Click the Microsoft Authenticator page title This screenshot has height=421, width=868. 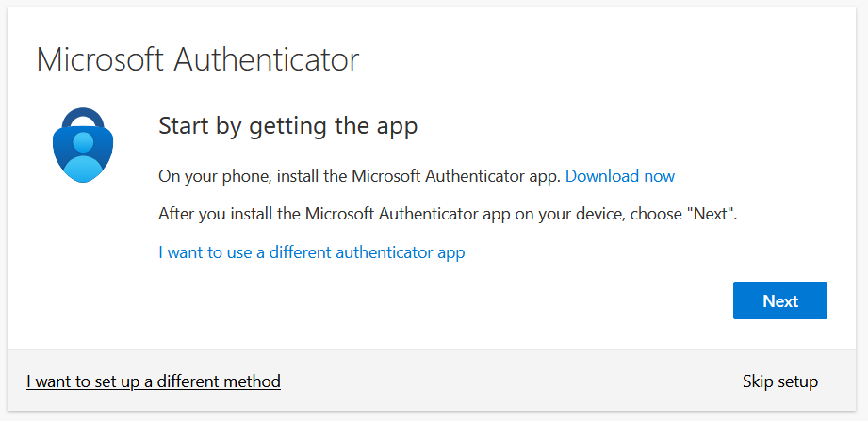198,60
